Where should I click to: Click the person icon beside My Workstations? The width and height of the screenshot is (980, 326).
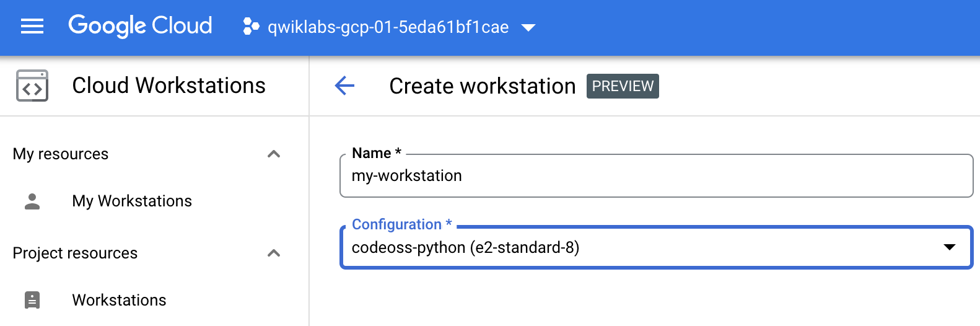click(32, 201)
